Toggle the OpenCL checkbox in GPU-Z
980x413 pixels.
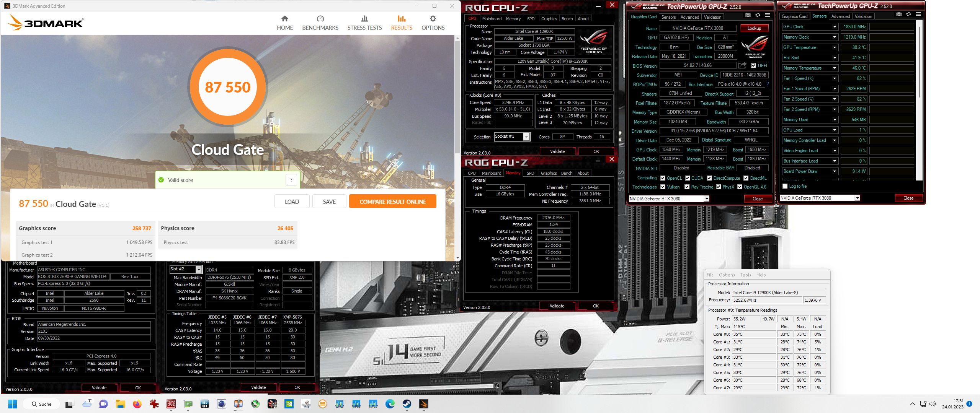point(663,178)
